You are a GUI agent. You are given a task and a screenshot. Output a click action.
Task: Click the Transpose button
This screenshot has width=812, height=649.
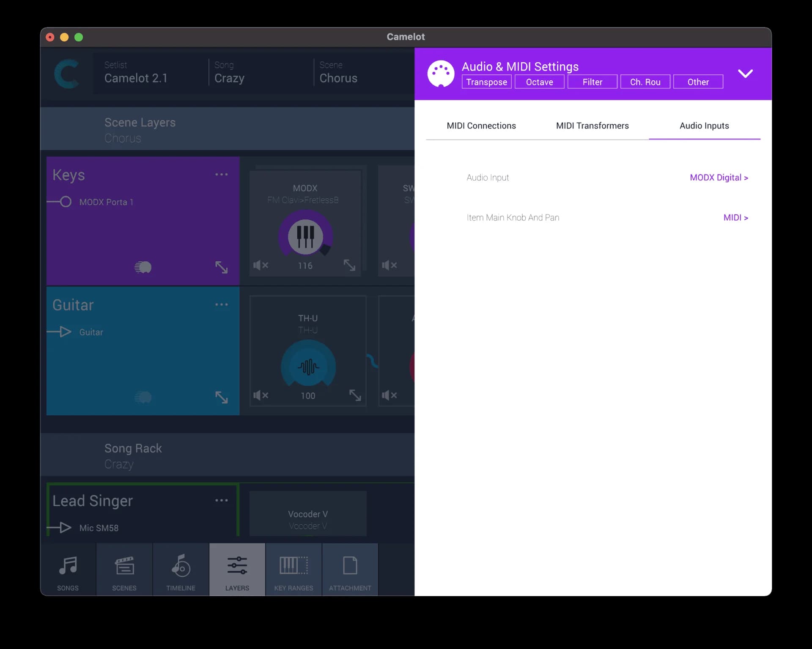tap(486, 82)
